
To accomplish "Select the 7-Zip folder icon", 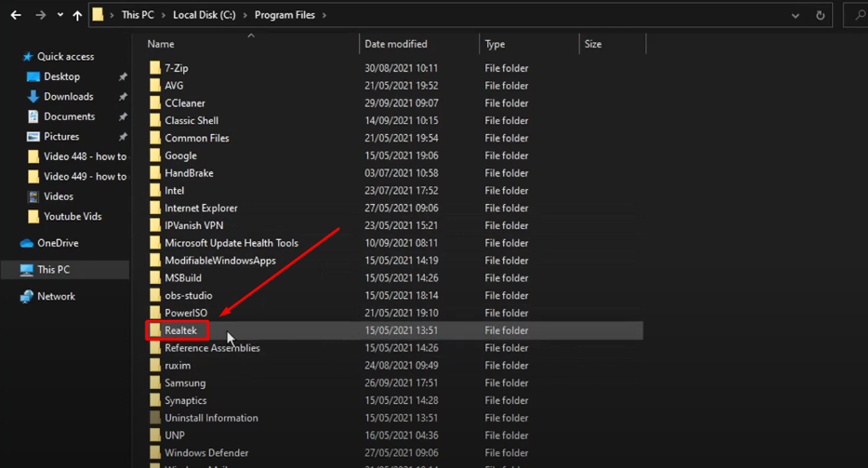I will (x=155, y=68).
